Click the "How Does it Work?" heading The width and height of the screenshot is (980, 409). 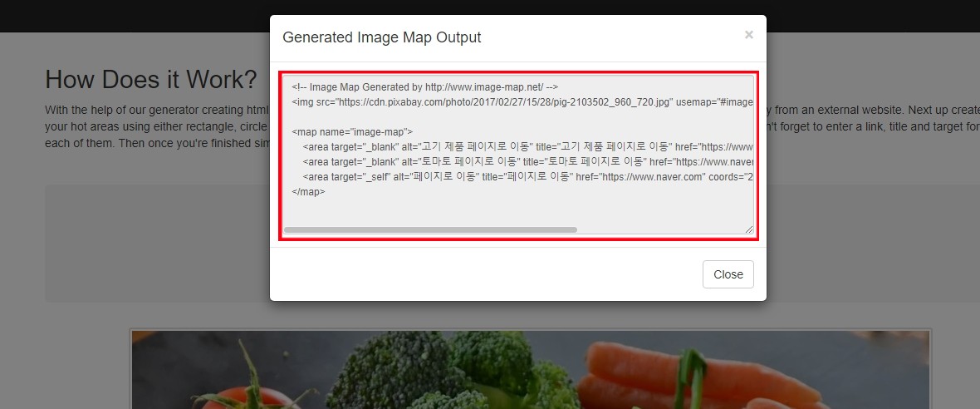pos(151,80)
